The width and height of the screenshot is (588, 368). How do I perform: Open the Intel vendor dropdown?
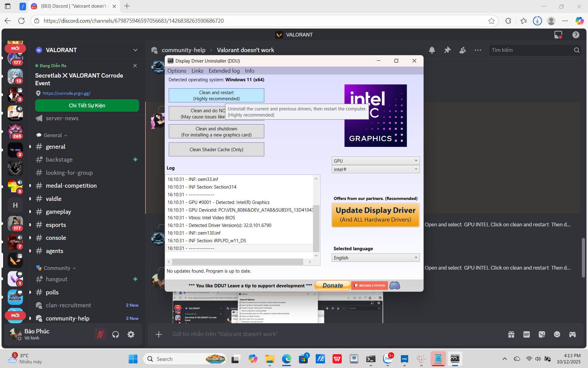click(x=375, y=169)
